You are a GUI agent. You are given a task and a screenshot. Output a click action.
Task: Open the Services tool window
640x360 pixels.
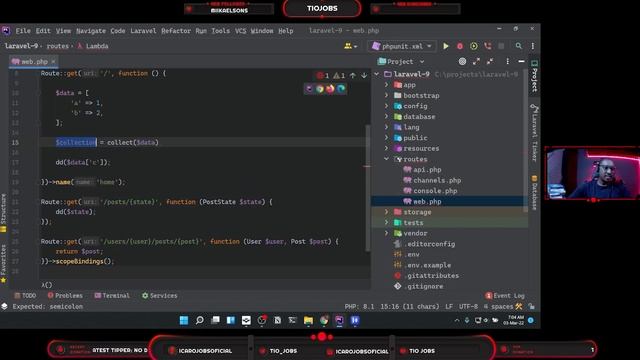coord(160,296)
